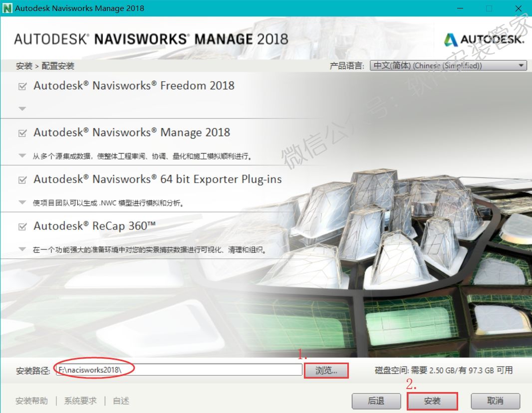Open the 自述 readme link
This screenshot has height=413, width=532.
(x=121, y=401)
